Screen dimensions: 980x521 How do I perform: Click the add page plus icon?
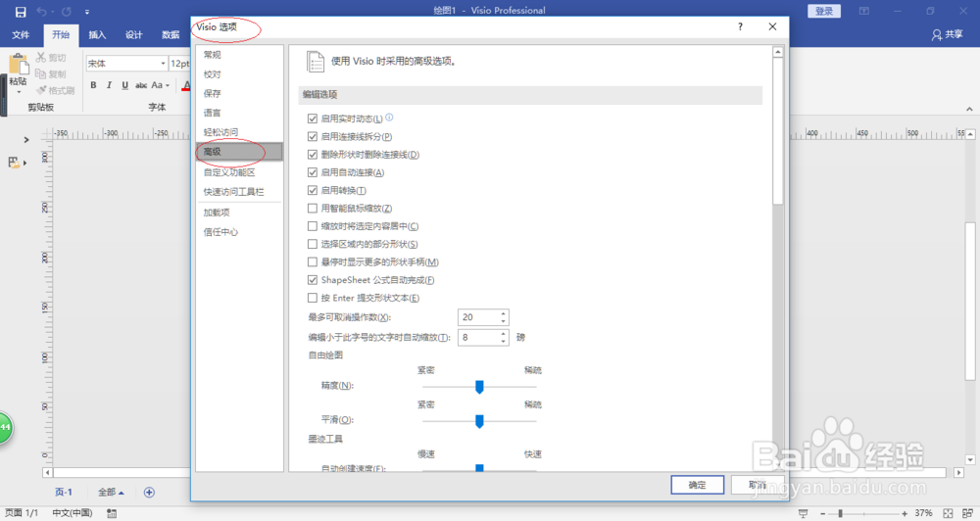point(149,493)
